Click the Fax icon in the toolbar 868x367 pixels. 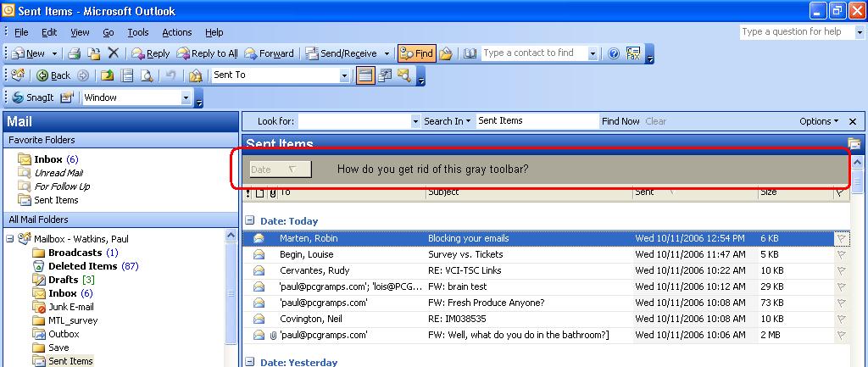(x=633, y=53)
